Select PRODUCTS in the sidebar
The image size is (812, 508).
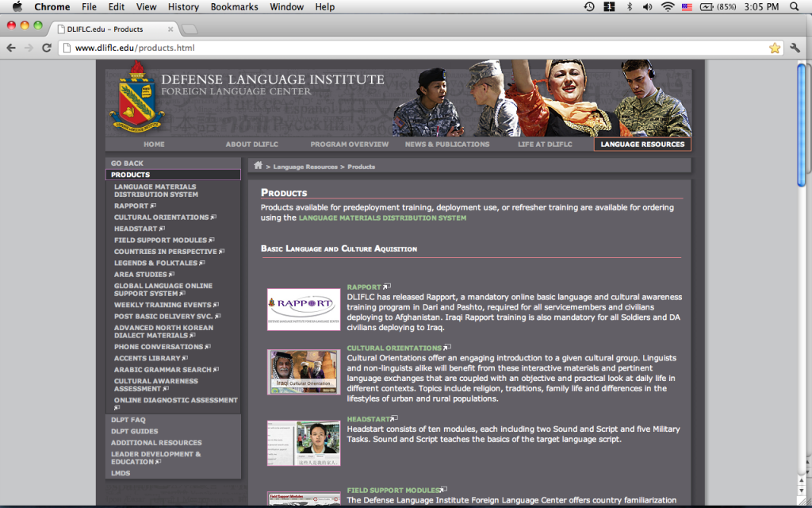tap(173, 175)
